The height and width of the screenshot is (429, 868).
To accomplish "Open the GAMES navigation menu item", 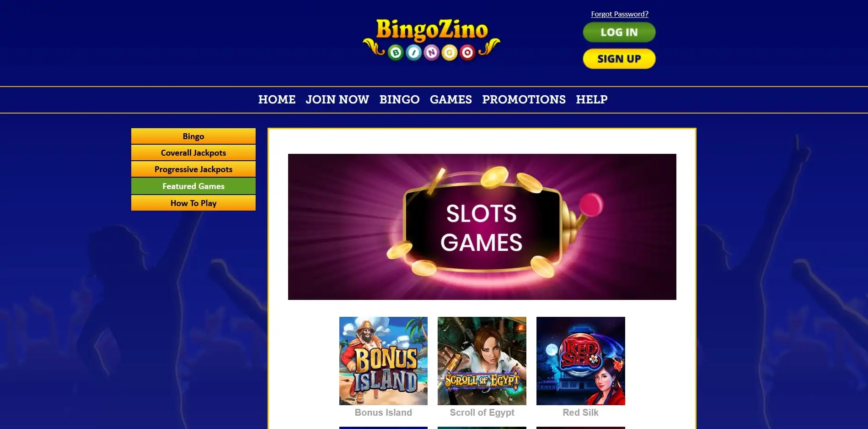I will (451, 99).
